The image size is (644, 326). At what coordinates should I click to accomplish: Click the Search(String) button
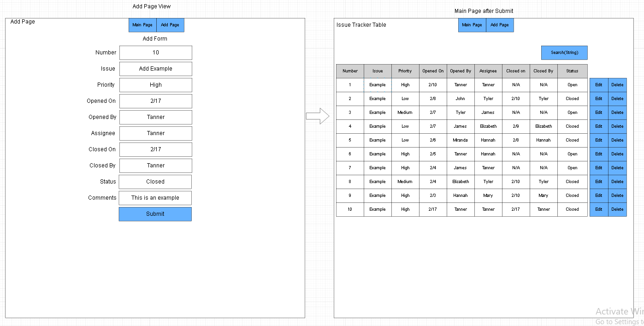tap(564, 53)
